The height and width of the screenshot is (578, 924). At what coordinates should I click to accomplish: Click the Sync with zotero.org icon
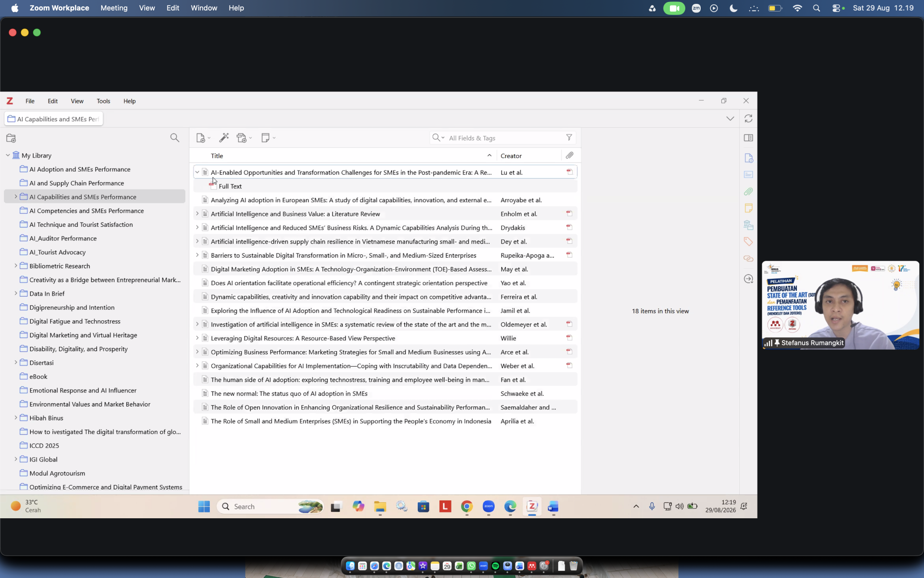pos(748,118)
